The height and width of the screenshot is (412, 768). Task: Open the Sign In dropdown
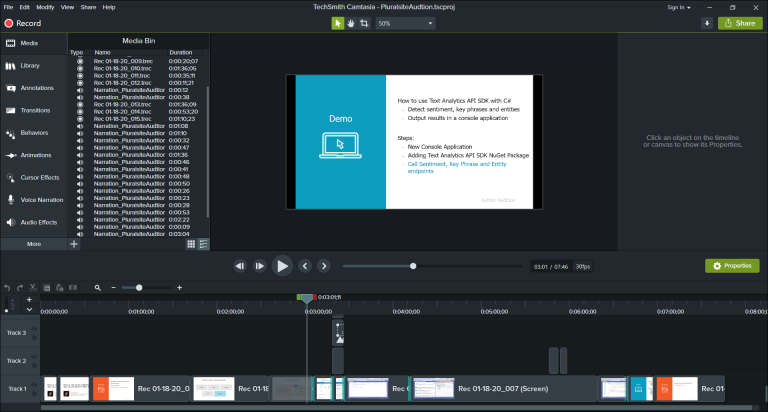point(679,7)
